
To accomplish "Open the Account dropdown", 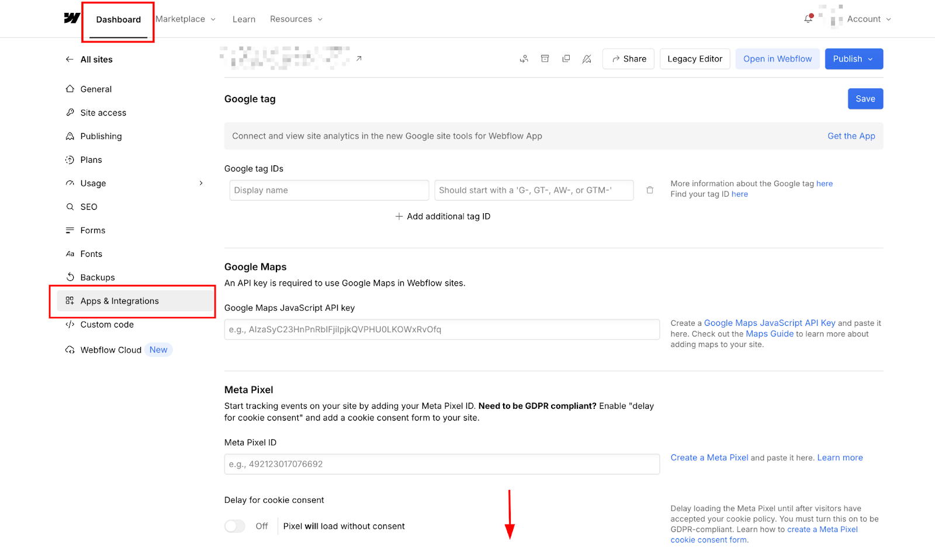I will 869,19.
